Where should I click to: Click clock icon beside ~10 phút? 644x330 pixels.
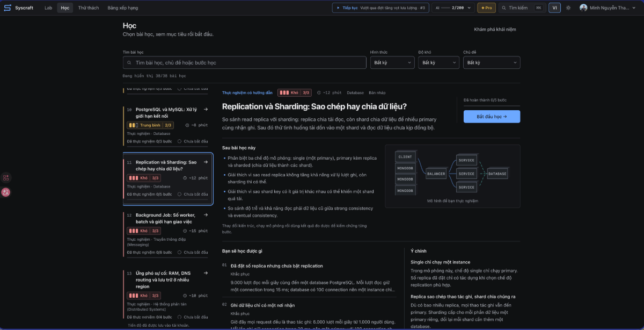click(x=185, y=296)
